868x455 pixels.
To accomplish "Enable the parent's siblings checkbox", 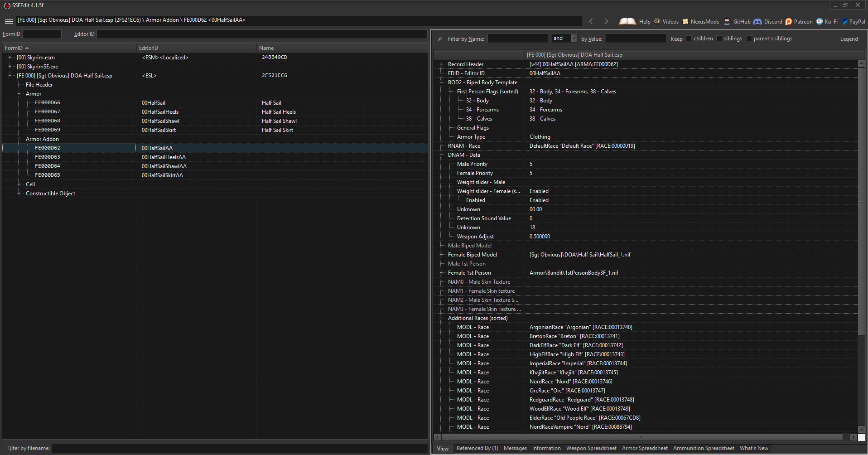I will click(749, 39).
